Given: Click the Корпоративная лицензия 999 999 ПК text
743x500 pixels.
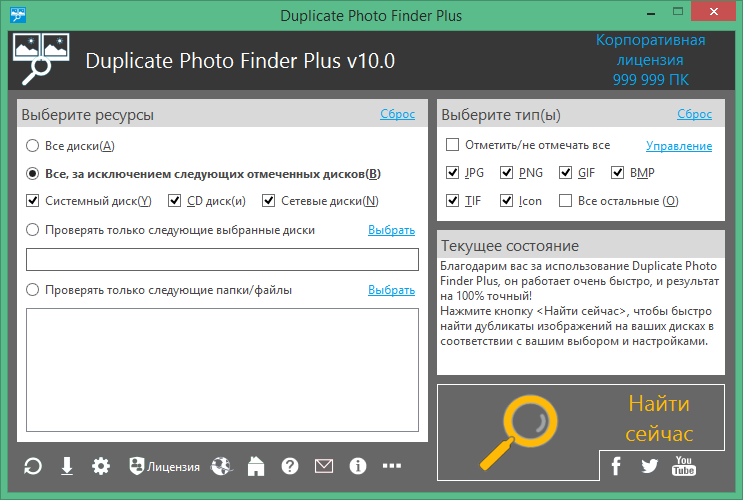Looking at the screenshot, I should pyautogui.click(x=651, y=60).
